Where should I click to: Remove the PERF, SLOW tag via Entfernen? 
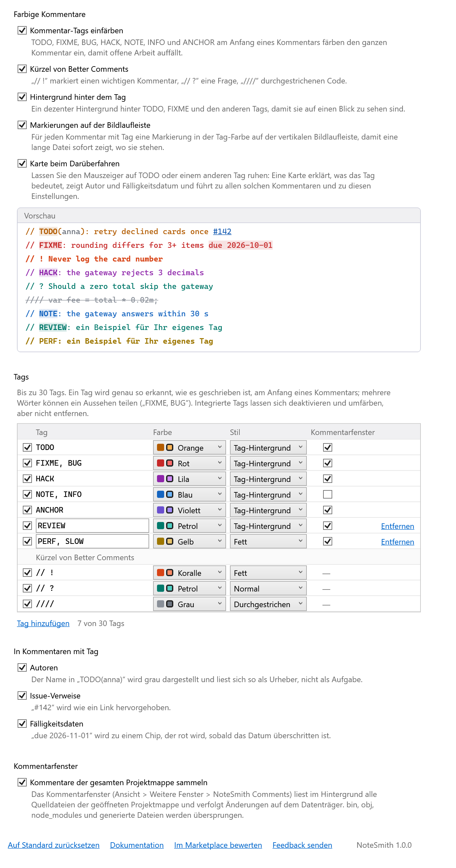[x=397, y=542]
